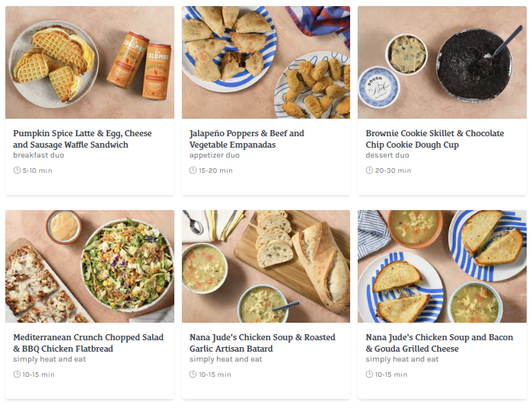Open the Jalapeño Poppers and Empanadas photo

tap(266, 62)
